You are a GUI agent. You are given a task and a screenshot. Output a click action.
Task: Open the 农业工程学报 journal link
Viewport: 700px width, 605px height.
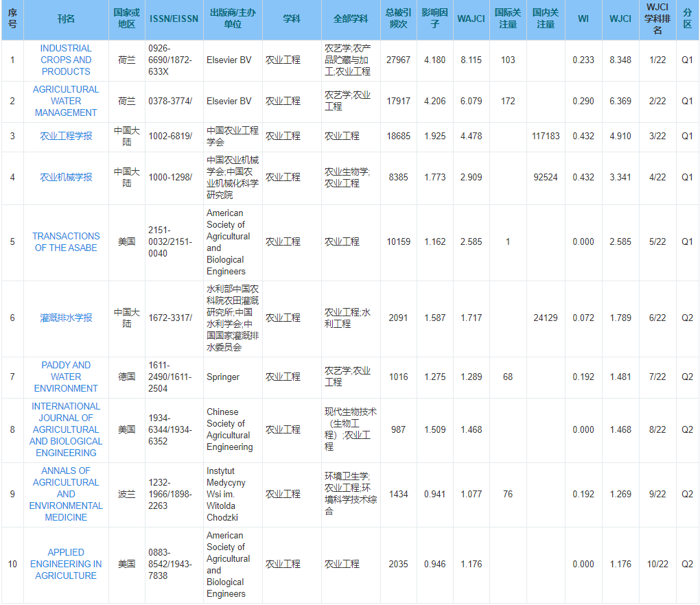[x=66, y=136]
